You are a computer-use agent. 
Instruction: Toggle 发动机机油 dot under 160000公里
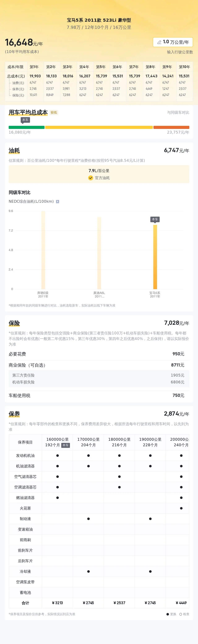click(57, 456)
